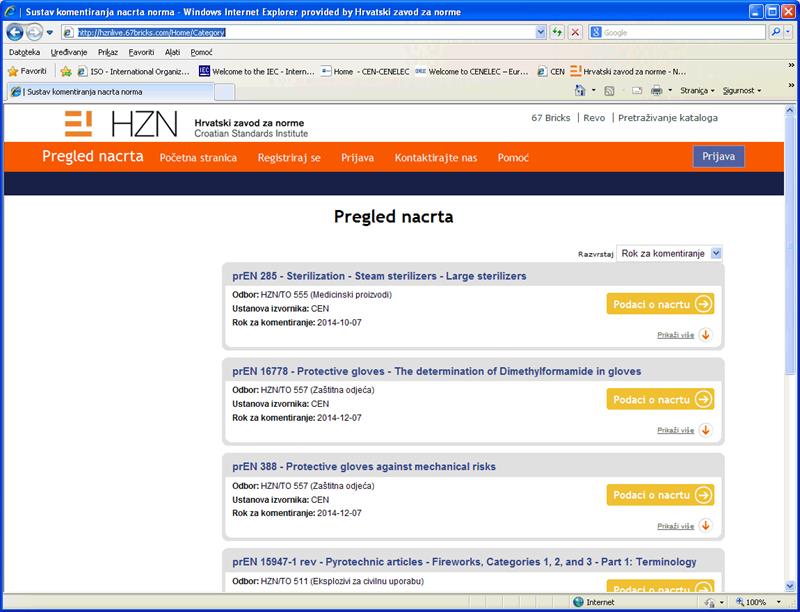Click Prijava link in orange navigation

(x=357, y=158)
